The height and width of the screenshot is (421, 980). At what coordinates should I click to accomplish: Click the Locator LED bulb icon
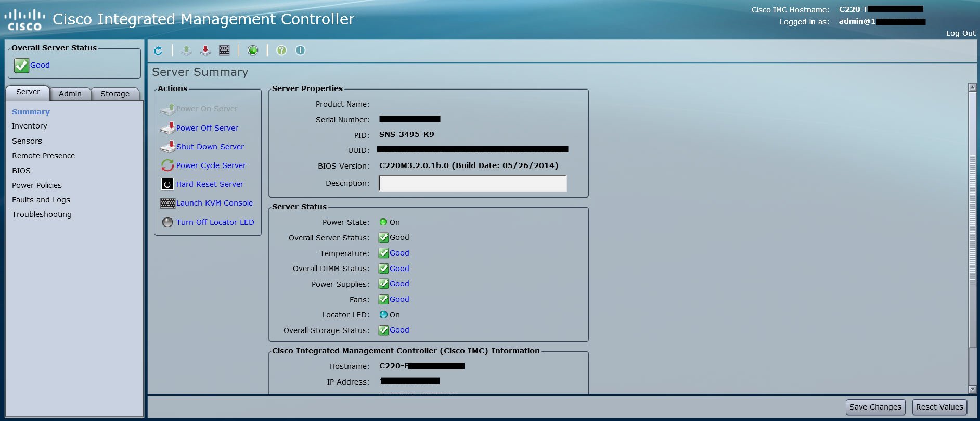click(x=167, y=222)
